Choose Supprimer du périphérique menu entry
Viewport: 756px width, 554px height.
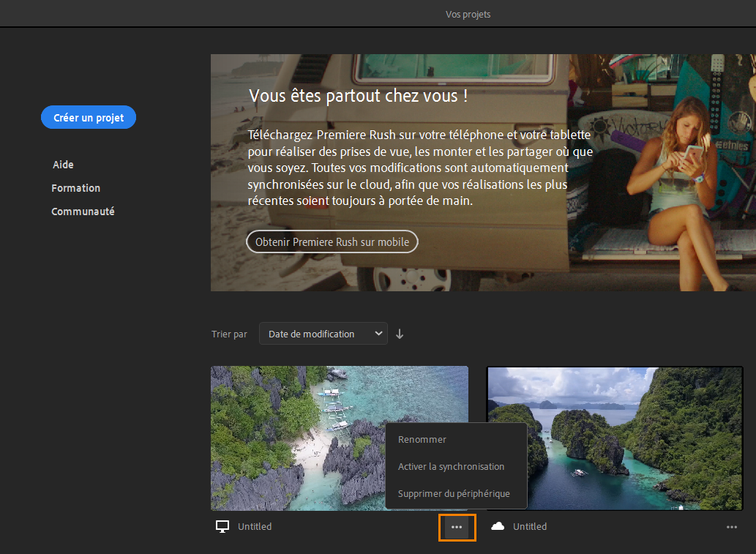(456, 494)
